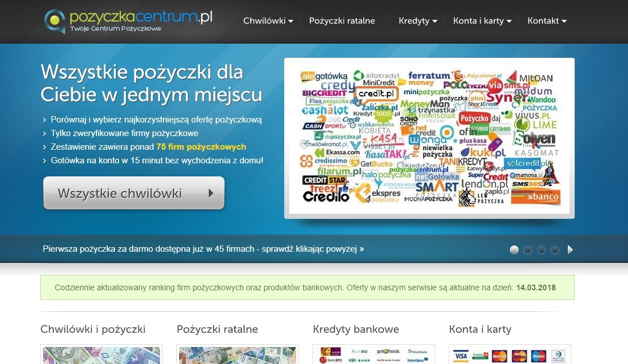Click the Nordea bank logo under Kredyty bankowe
The height and width of the screenshot is (364, 628).
pyautogui.click(x=416, y=359)
